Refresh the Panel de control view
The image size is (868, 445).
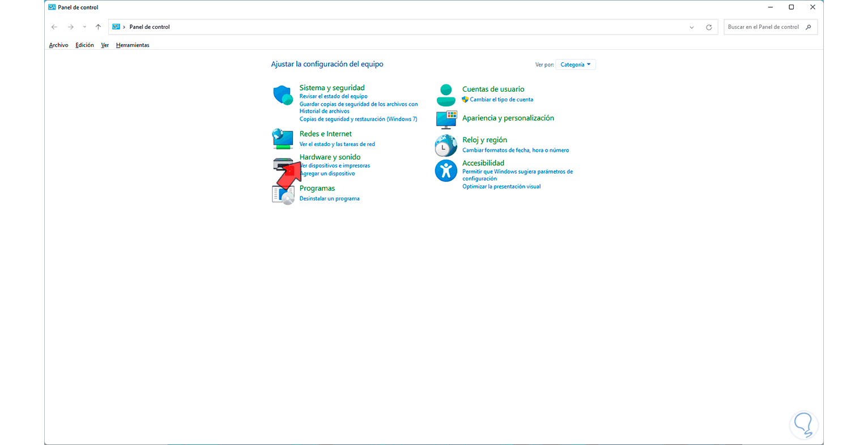tap(709, 27)
